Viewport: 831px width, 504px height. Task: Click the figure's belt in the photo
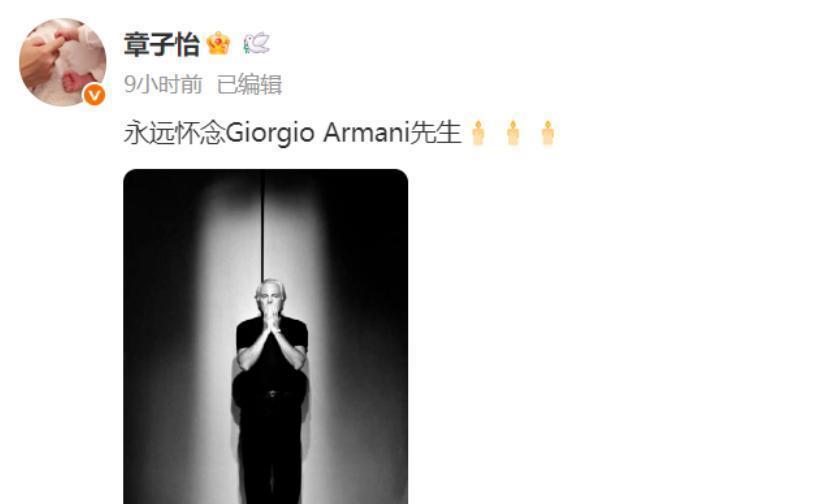(x=274, y=394)
